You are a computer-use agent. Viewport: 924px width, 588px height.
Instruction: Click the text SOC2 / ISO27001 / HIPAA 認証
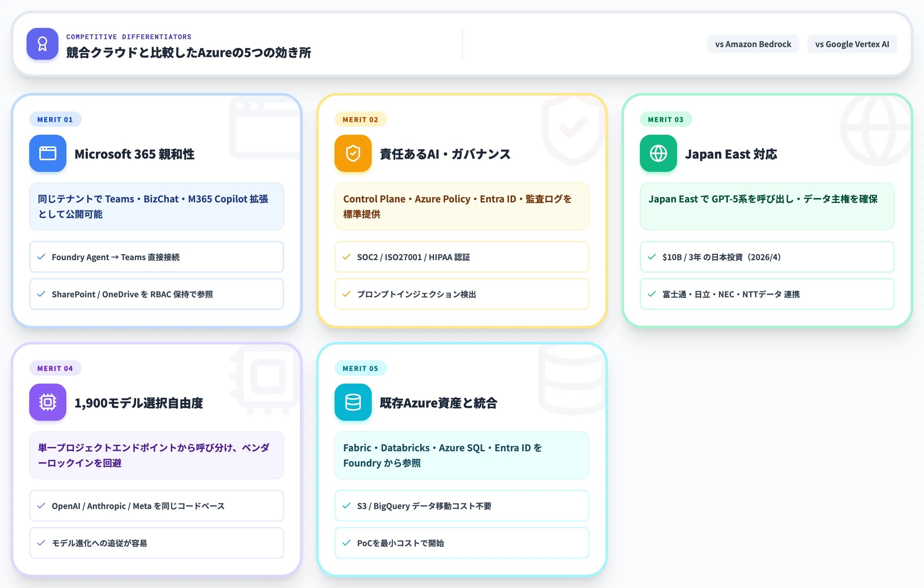[x=414, y=257]
